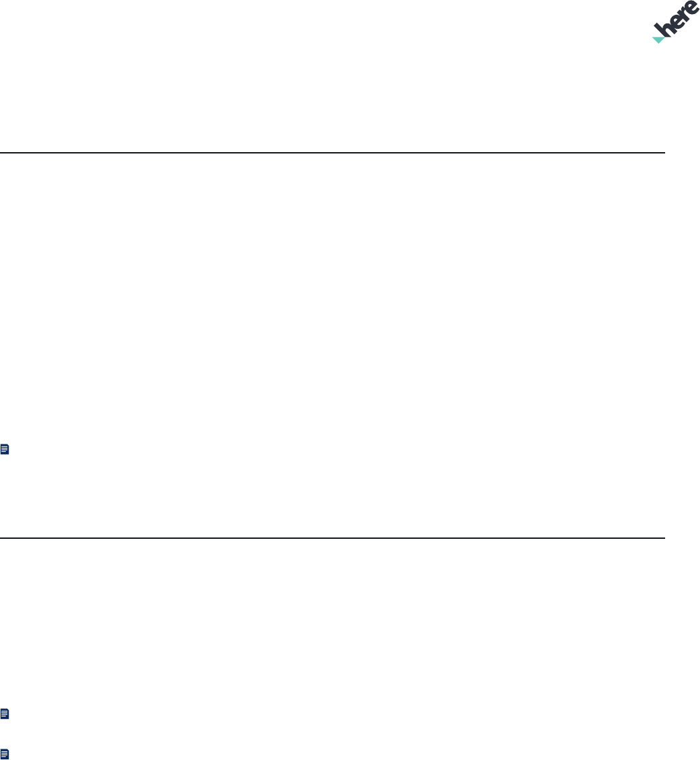Click the lower horizontal divider line

pyautogui.click(x=333, y=538)
